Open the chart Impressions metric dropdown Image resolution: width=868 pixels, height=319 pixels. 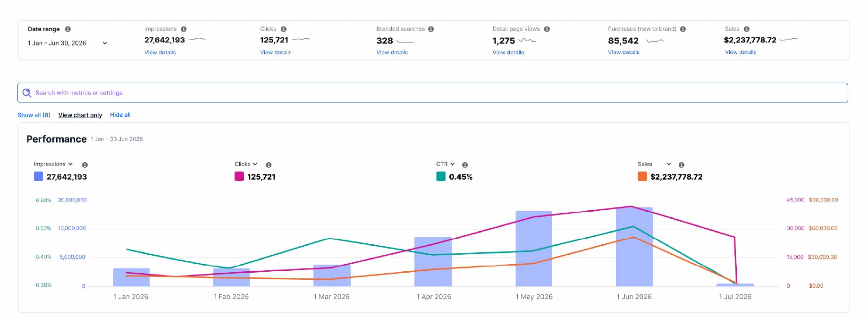point(53,164)
